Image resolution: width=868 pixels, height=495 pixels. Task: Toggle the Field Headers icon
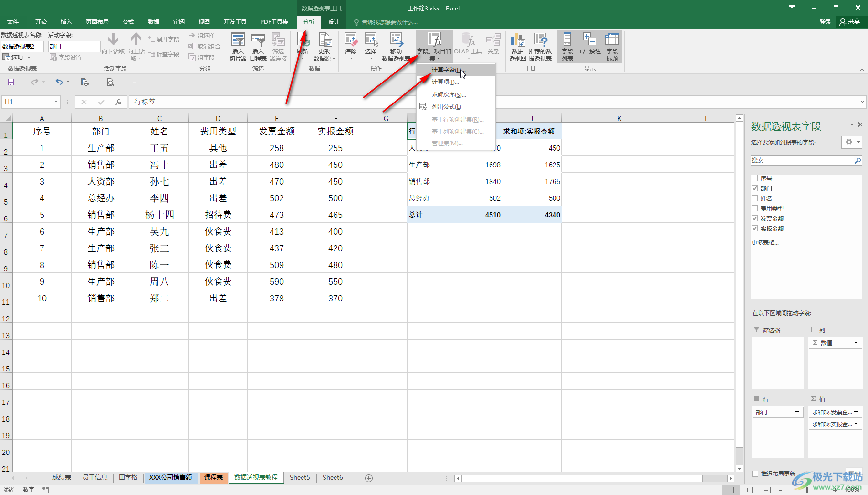pyautogui.click(x=612, y=47)
